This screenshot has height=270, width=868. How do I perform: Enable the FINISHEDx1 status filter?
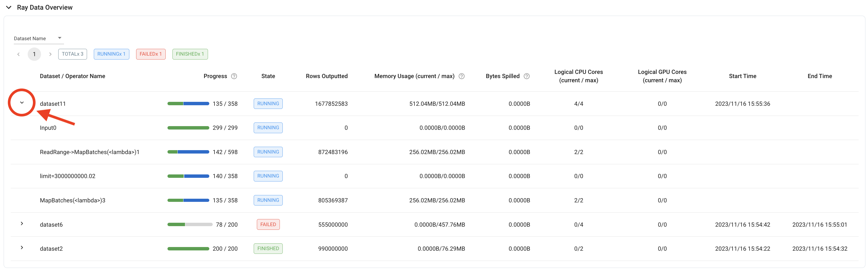pos(190,54)
